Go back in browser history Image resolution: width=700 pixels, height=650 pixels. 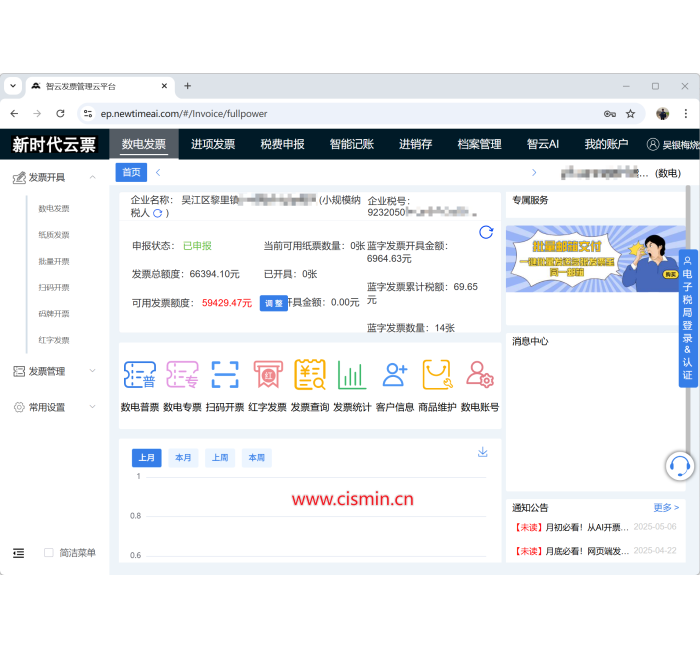coord(14,113)
